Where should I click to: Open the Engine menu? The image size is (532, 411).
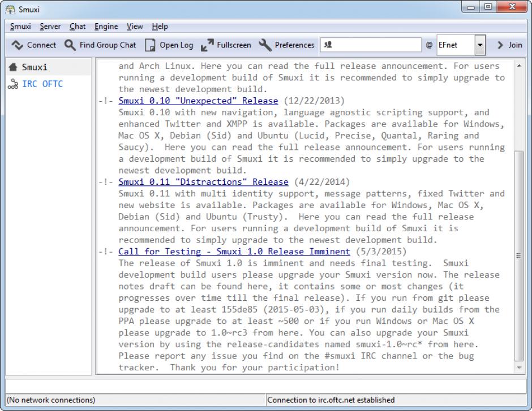106,27
